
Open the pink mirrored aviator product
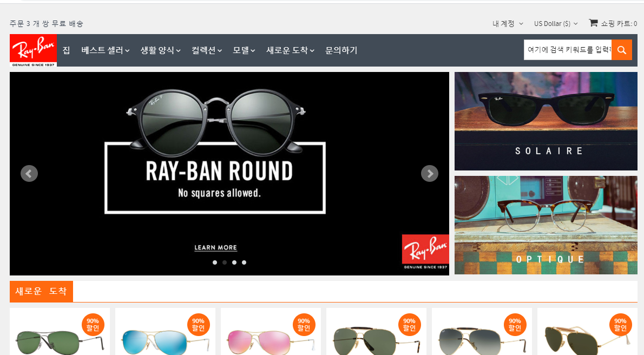271,332
